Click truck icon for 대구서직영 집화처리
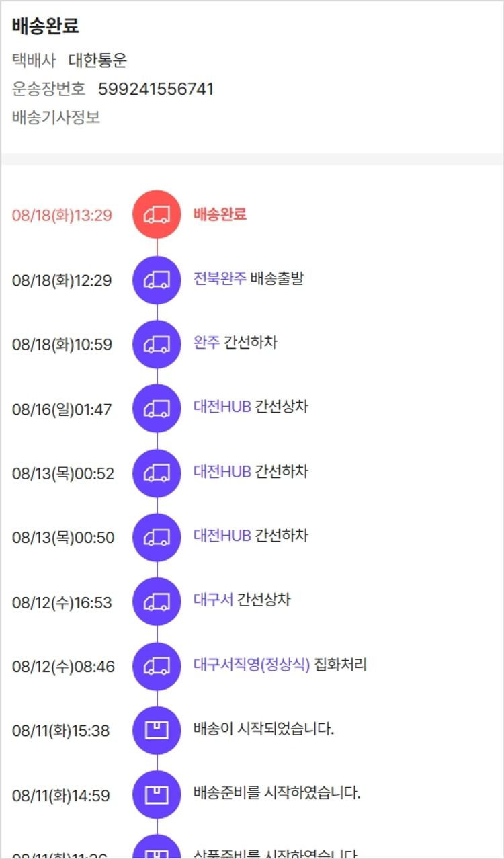The image size is (504, 859). [x=157, y=666]
